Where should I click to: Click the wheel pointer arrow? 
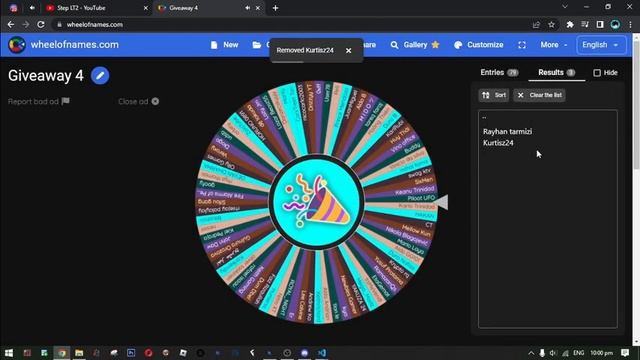tap(440, 202)
